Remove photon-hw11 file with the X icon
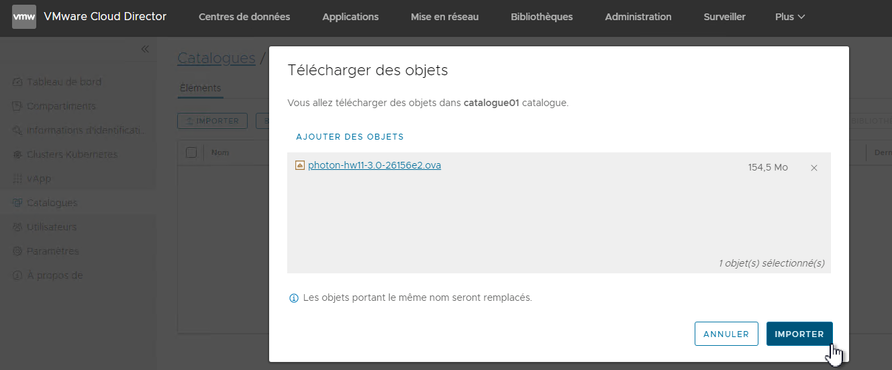 pyautogui.click(x=814, y=168)
